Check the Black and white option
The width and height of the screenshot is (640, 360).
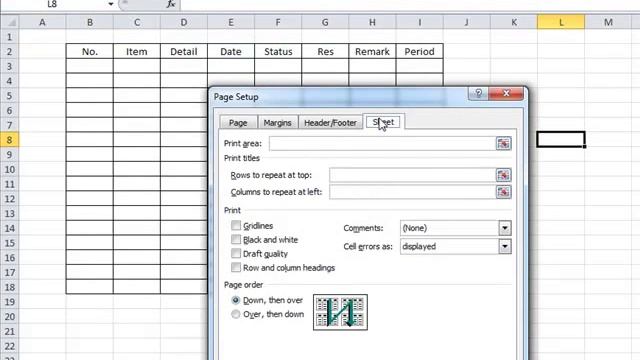click(236, 239)
